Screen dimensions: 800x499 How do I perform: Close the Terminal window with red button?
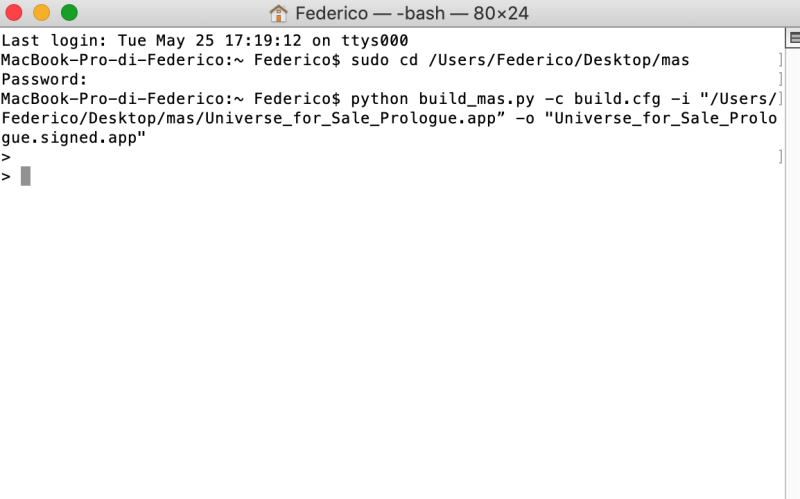(14, 12)
